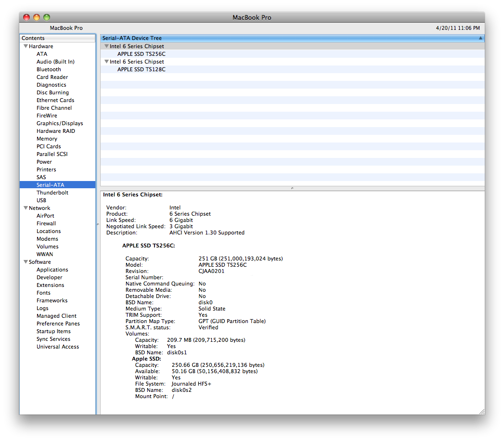
Task: Collapse the Network section triangle
Action: click(26, 208)
